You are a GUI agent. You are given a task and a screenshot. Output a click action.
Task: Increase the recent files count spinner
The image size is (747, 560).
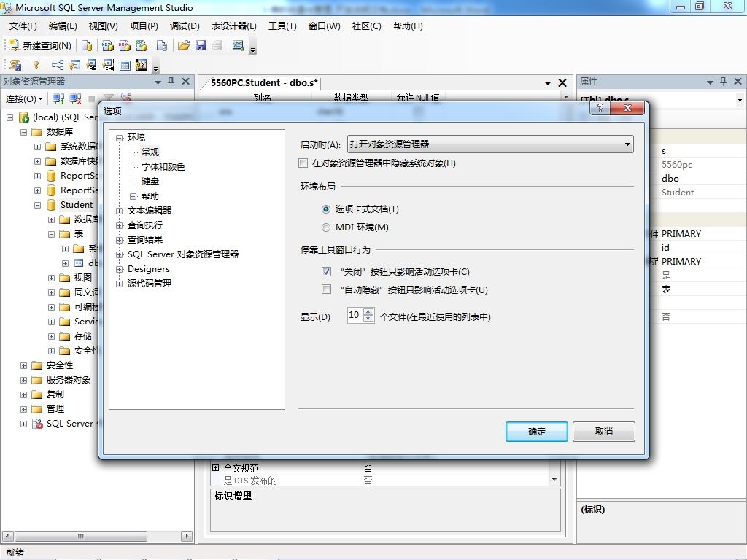click(x=368, y=311)
